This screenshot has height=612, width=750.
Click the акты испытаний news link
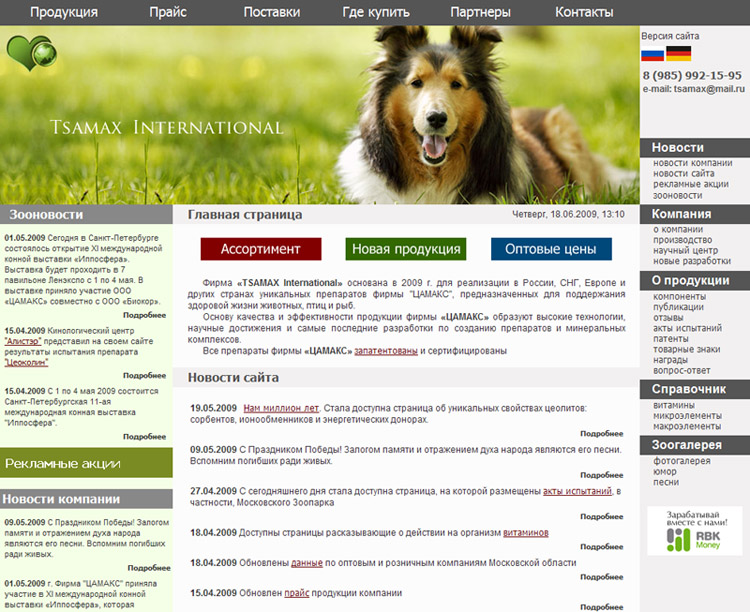[577, 491]
